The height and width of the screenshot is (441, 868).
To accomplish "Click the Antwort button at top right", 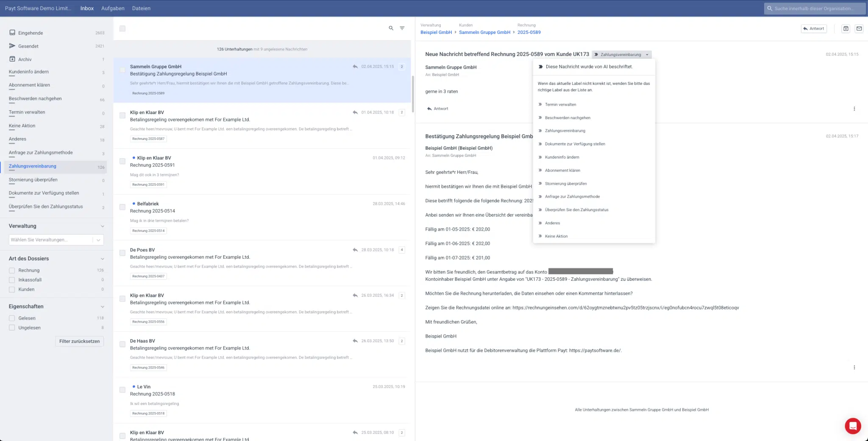I will coord(814,29).
